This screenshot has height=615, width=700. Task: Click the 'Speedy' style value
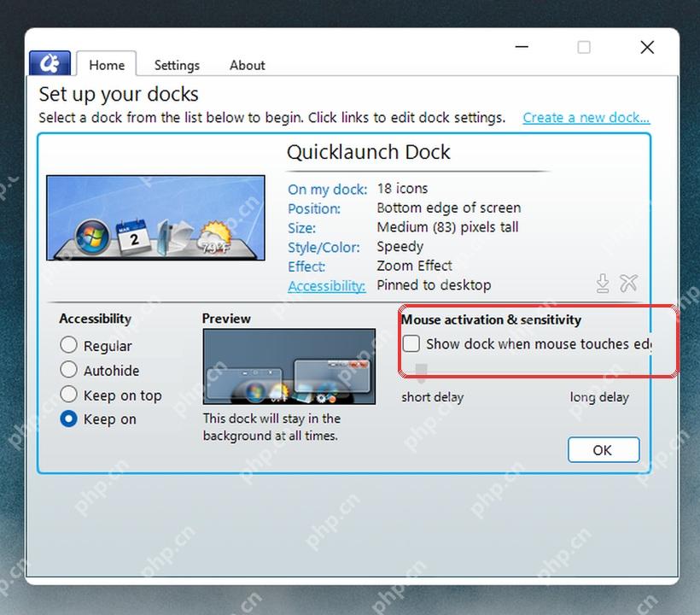[400, 247]
